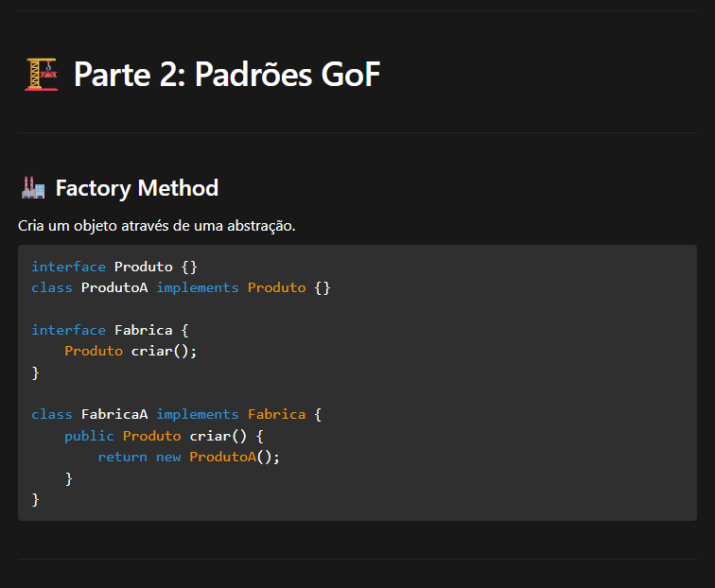715x588 pixels.
Task: Click the orange 'Fabrica' after second implements
Action: point(276,414)
